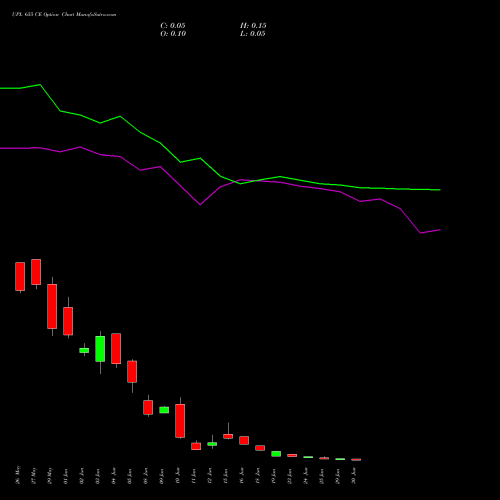Click the tall red candlestick for 10 Jun
The height and width of the screenshot is (500, 500).
pyautogui.click(x=180, y=421)
